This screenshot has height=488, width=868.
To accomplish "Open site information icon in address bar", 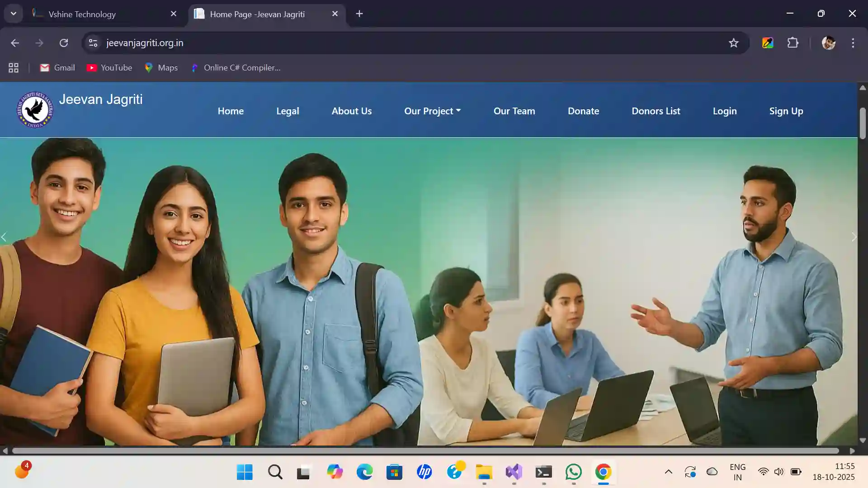I will pyautogui.click(x=93, y=43).
